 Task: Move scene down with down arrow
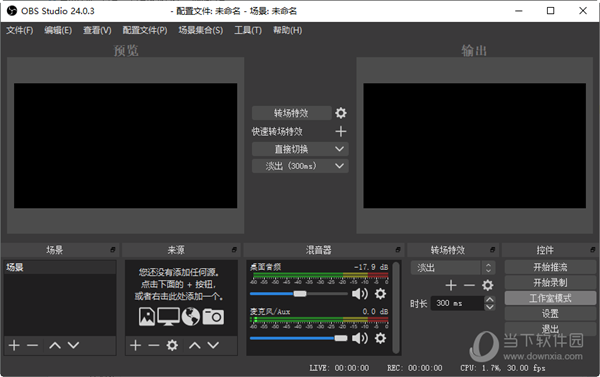point(73,345)
